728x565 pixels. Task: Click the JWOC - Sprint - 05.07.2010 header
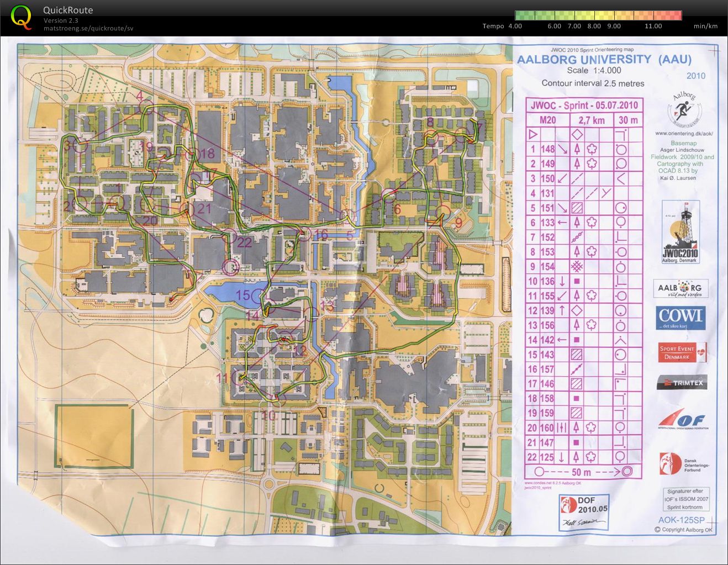pos(584,105)
